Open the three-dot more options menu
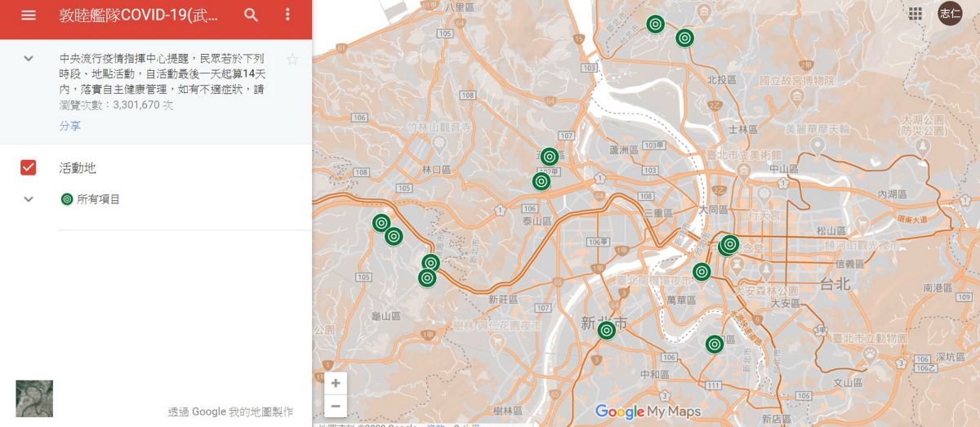 click(x=287, y=16)
